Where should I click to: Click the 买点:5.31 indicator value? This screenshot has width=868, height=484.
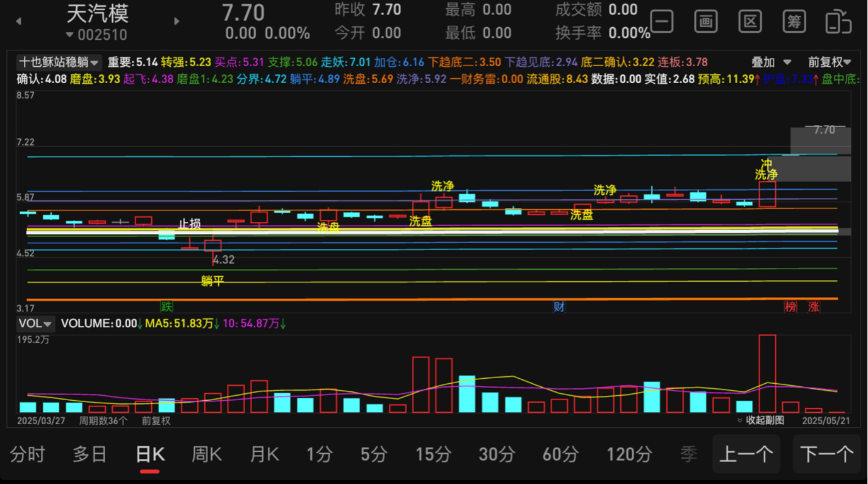coord(239,62)
